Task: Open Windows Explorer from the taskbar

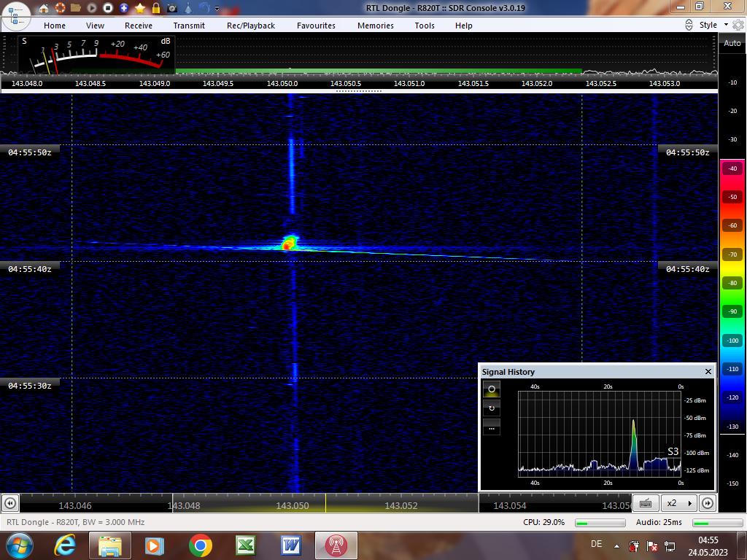Action: 110,545
